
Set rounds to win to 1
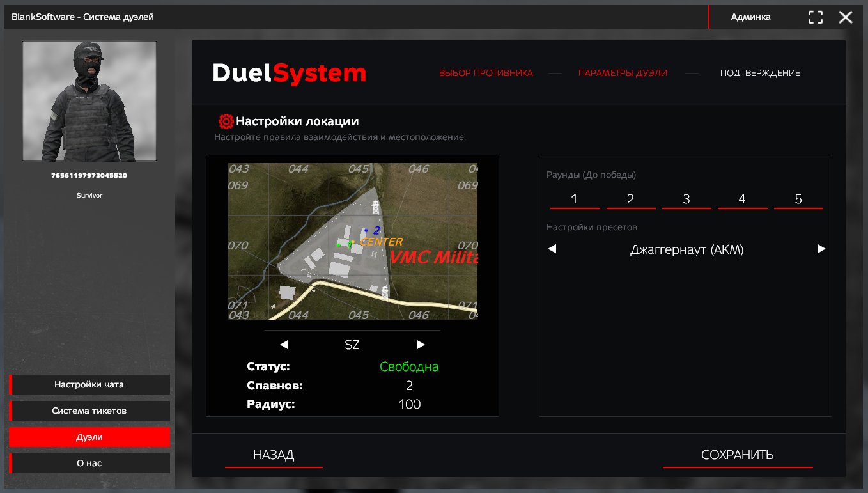(575, 200)
